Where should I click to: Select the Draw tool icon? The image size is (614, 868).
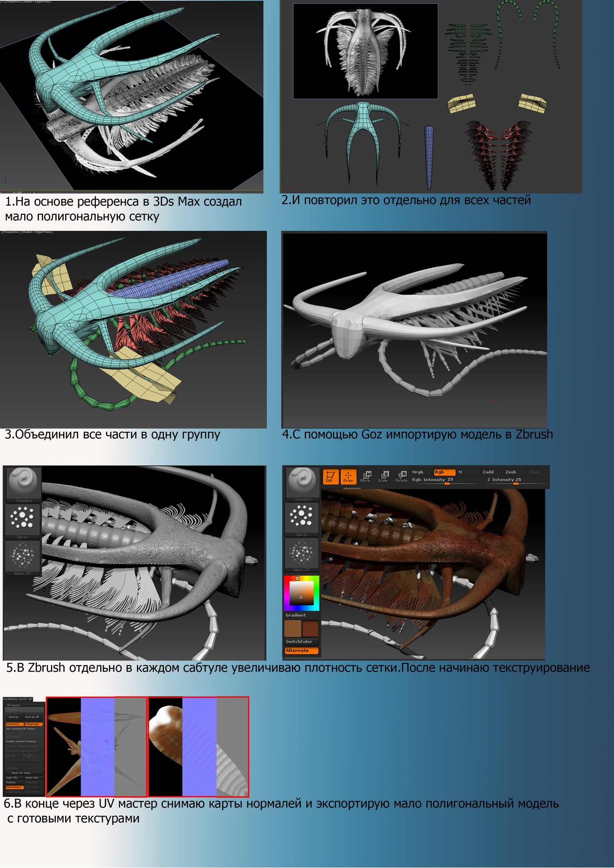(x=348, y=476)
